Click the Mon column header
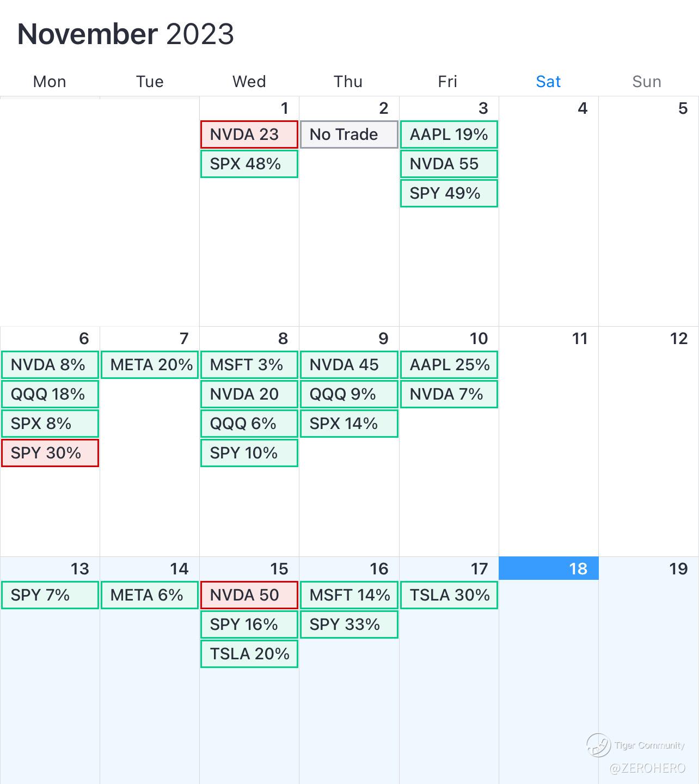Image resolution: width=699 pixels, height=784 pixels. coord(50,82)
